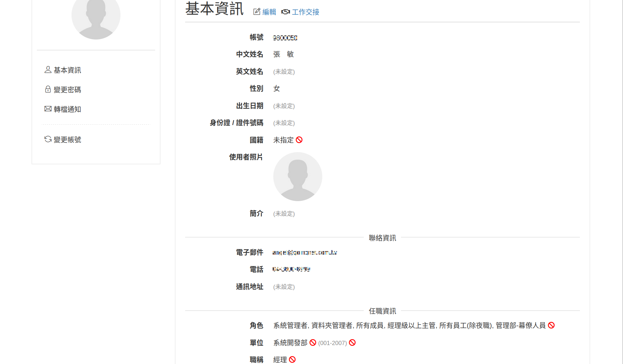The height and width of the screenshot is (364, 623).
Task: Open the 工作交接 link
Action: (x=305, y=12)
